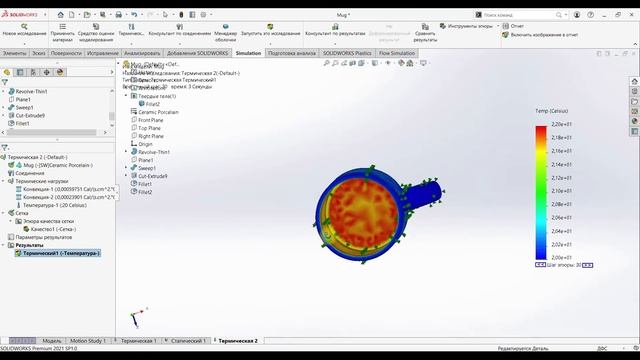Click the Отчет (Report) button

[513, 26]
